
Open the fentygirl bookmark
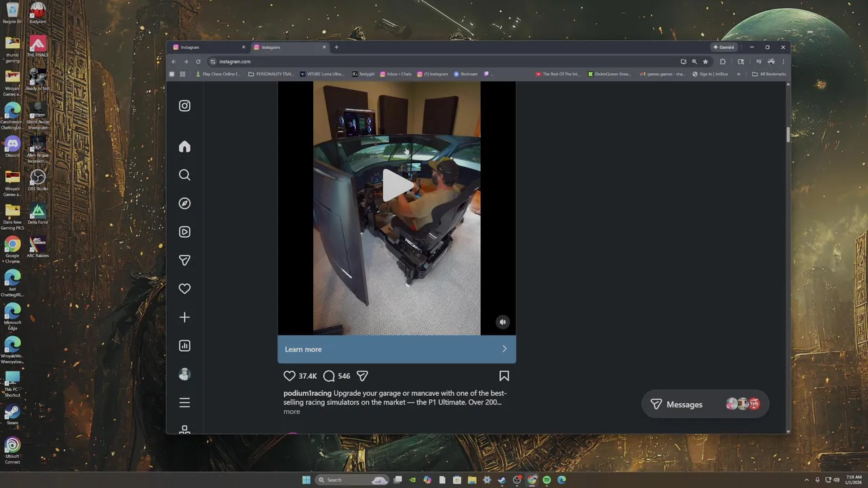pyautogui.click(x=363, y=74)
